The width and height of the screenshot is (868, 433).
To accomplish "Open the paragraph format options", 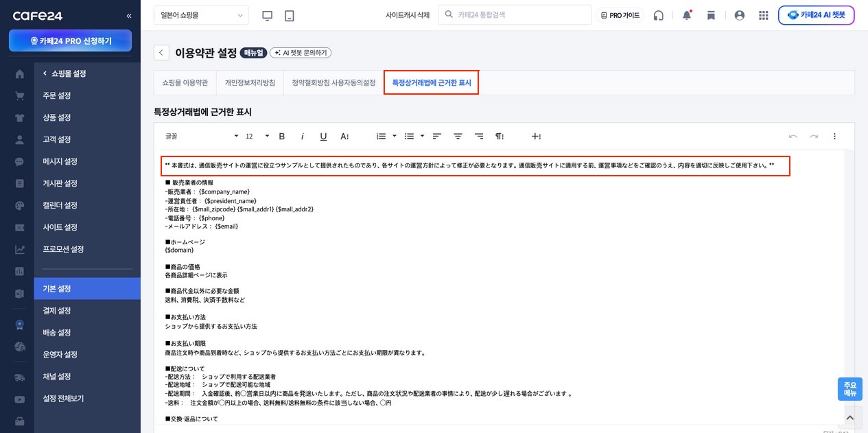I will click(500, 137).
